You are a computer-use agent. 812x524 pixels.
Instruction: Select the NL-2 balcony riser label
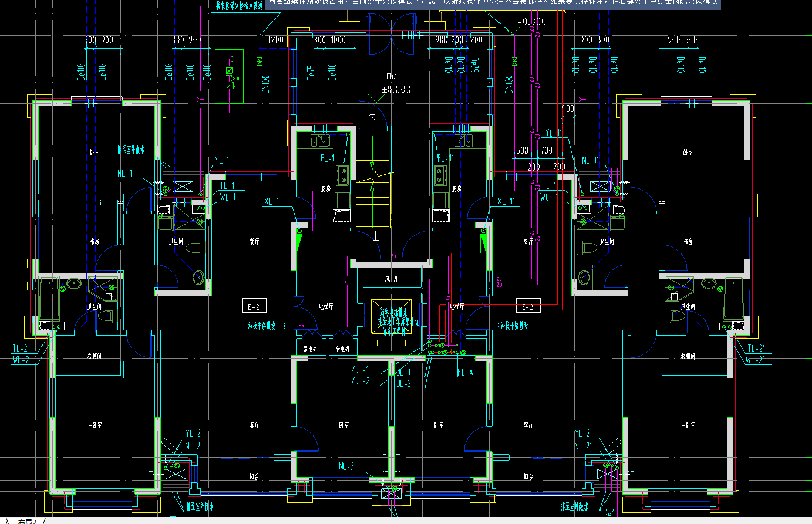(x=193, y=446)
